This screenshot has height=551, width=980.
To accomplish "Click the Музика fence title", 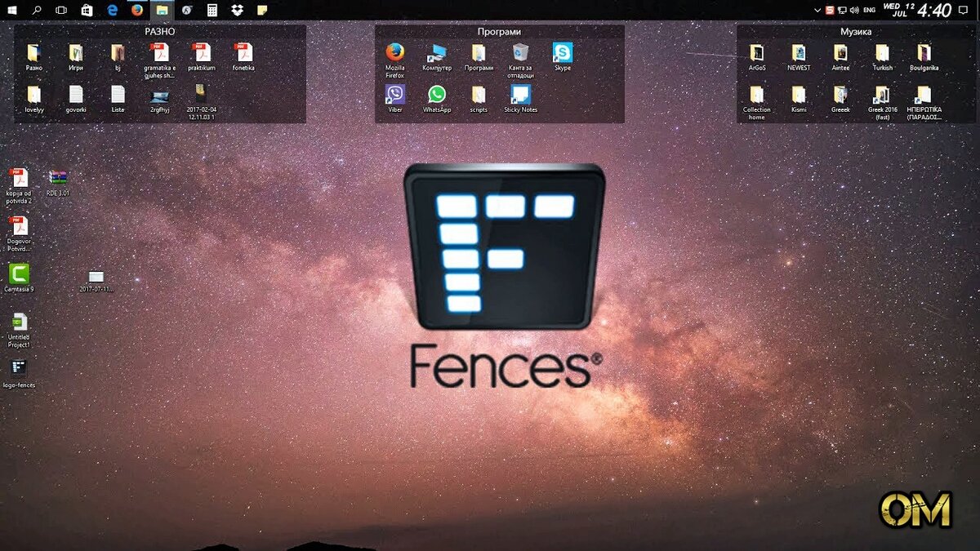I will 856,31.
